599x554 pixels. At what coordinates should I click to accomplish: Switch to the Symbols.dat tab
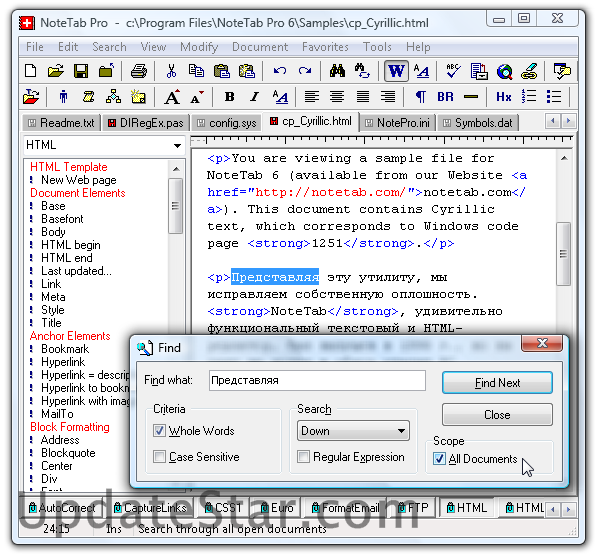478,123
